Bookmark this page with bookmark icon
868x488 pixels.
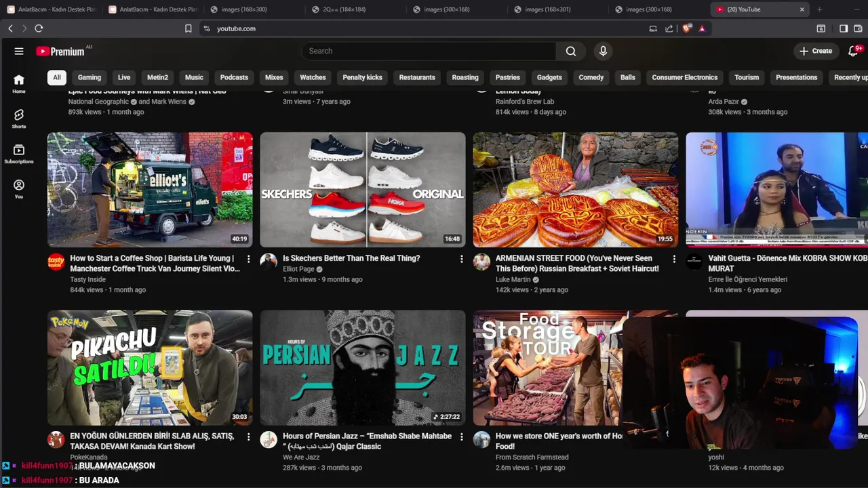tap(189, 28)
